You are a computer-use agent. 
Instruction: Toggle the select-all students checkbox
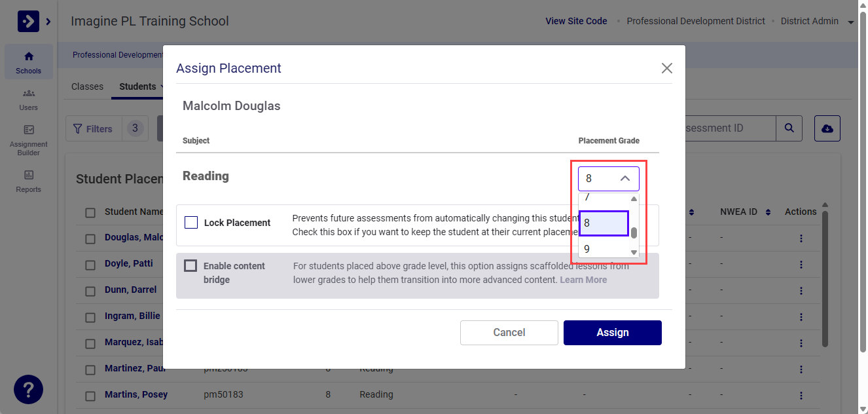tap(90, 212)
